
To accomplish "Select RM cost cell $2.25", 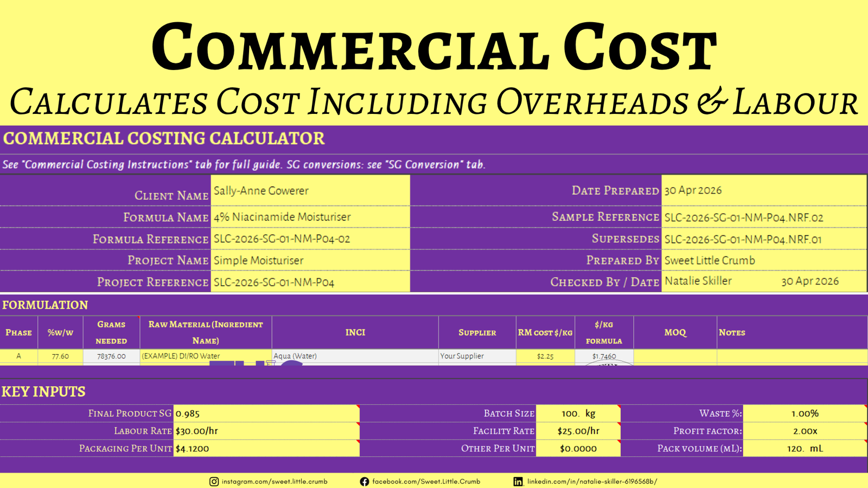I will coord(545,356).
